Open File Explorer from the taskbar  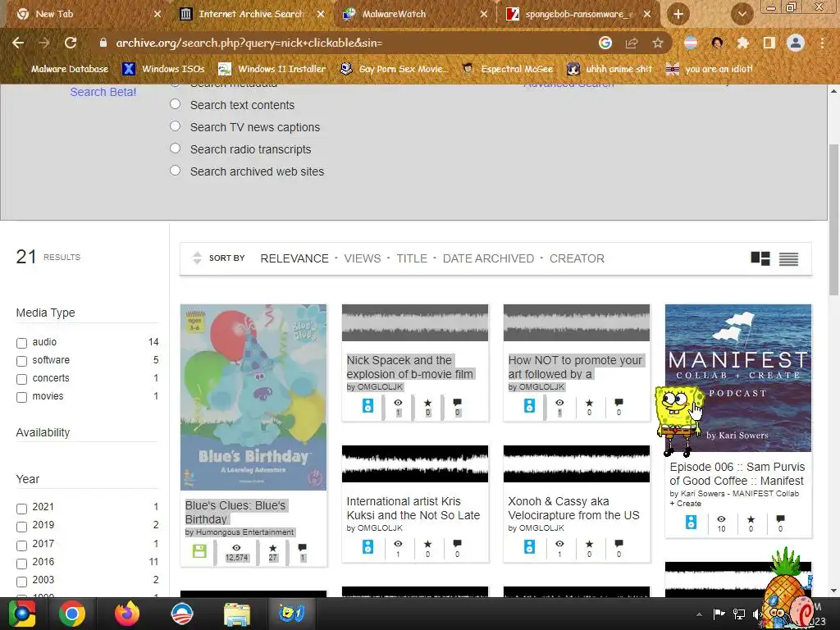236,614
